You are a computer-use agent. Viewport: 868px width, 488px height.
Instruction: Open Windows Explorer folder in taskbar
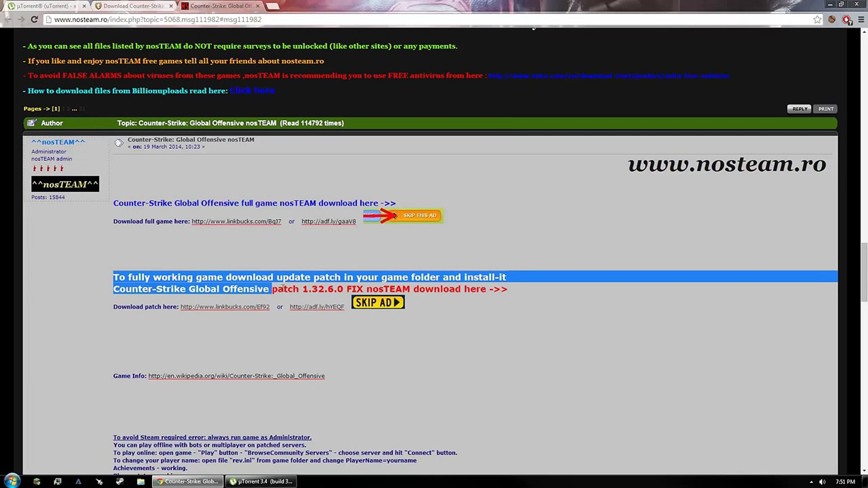[141, 482]
